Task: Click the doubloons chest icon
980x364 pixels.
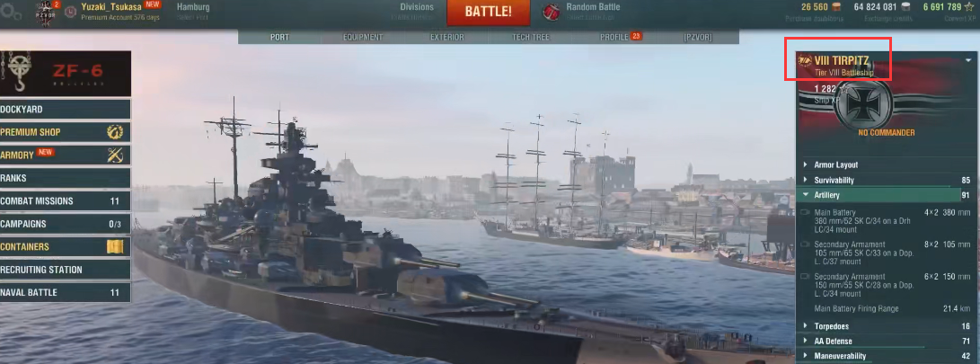Action: pyautogui.click(x=836, y=7)
